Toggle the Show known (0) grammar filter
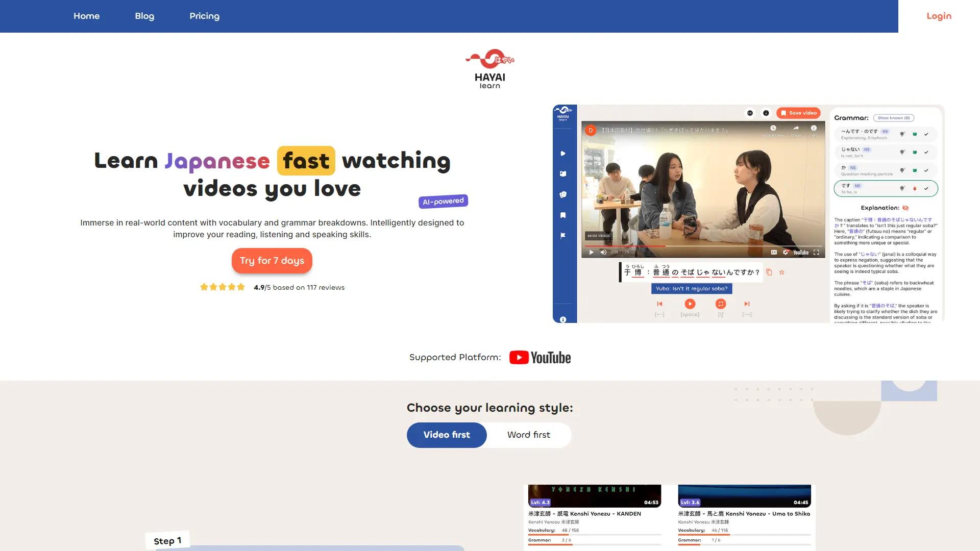 (x=894, y=118)
